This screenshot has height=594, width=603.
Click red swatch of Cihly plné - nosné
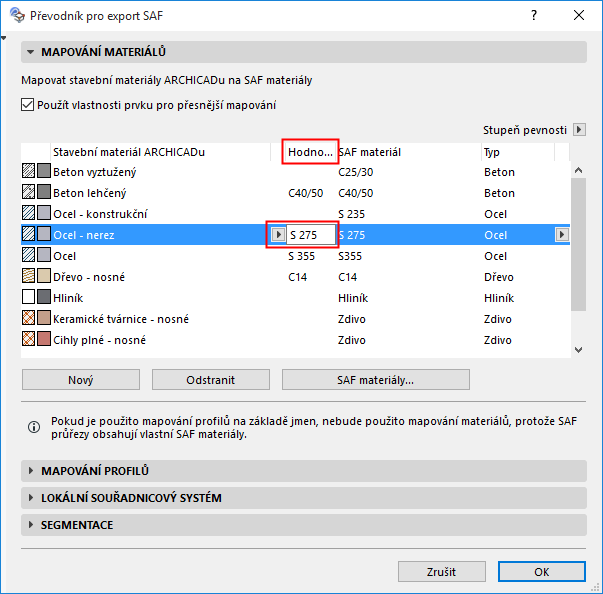pyautogui.click(x=44, y=339)
